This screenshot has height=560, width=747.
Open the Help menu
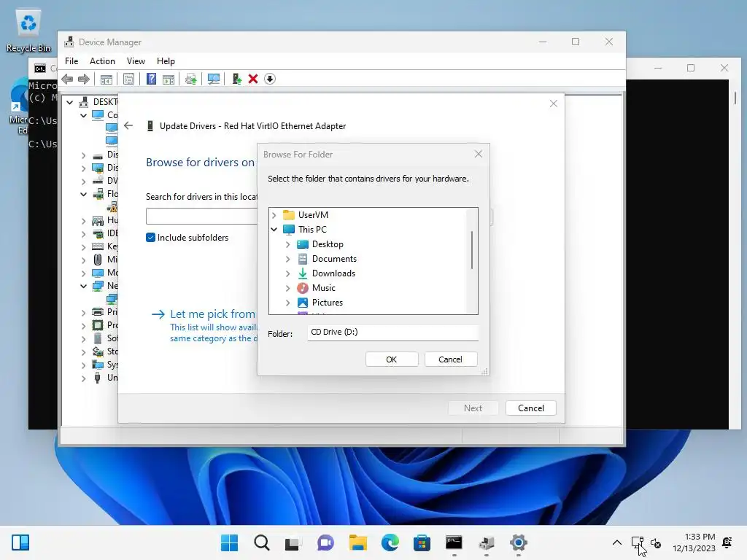(x=166, y=61)
